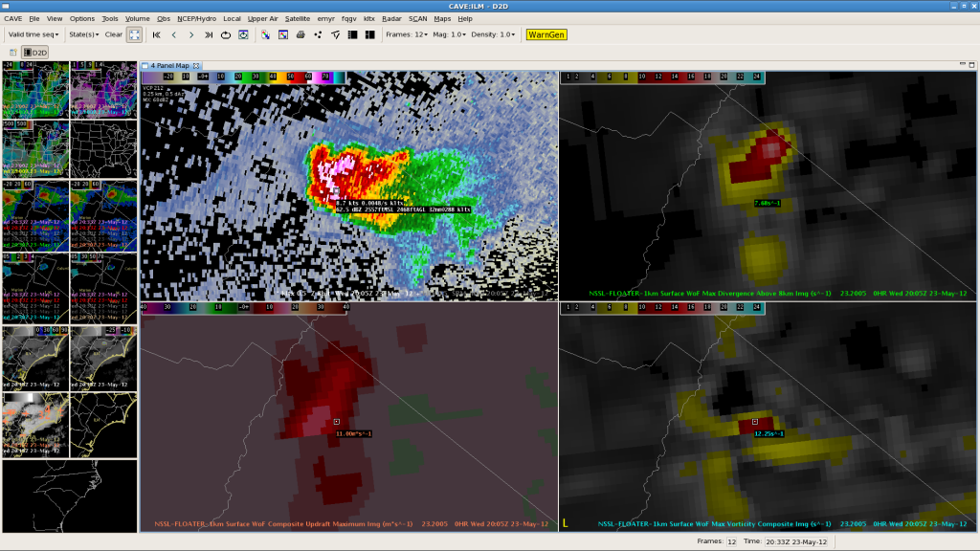Step back one frame
This screenshot has width=980, height=551.
[174, 34]
